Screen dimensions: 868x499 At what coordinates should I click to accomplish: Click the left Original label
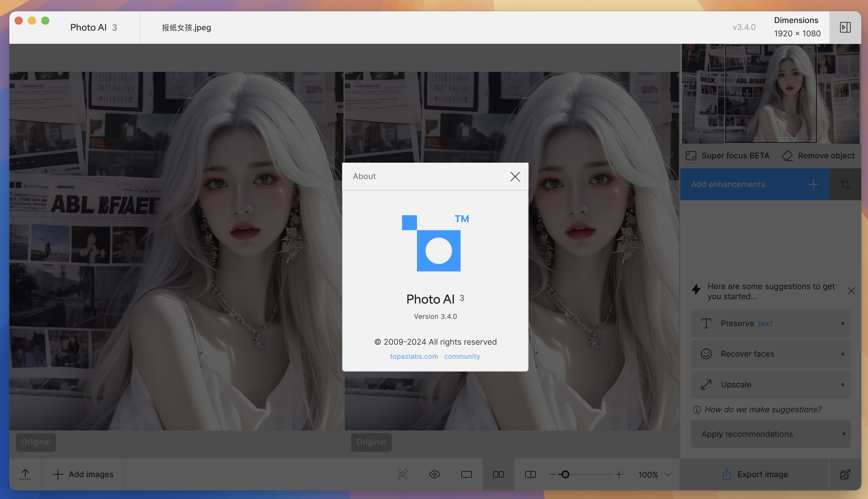(36, 442)
